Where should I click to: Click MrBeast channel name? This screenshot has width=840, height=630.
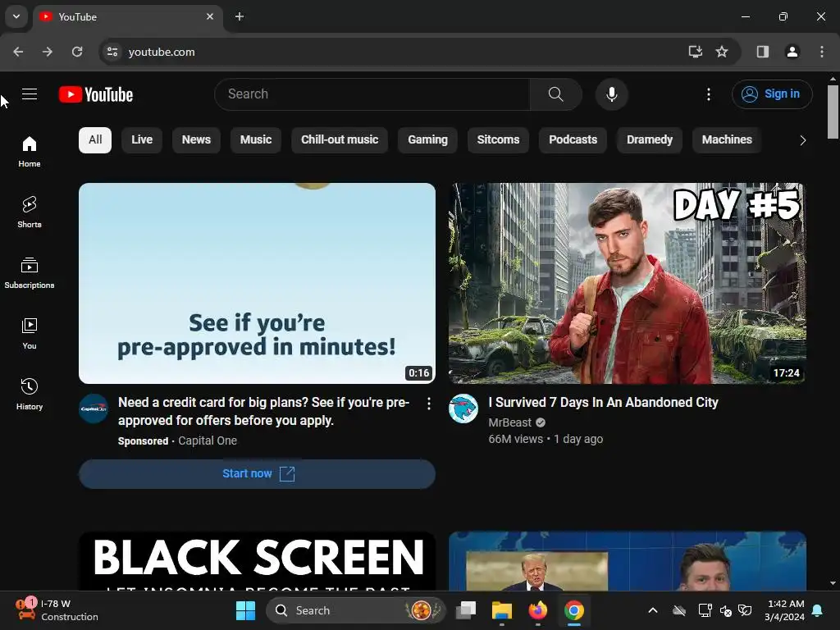tap(510, 422)
